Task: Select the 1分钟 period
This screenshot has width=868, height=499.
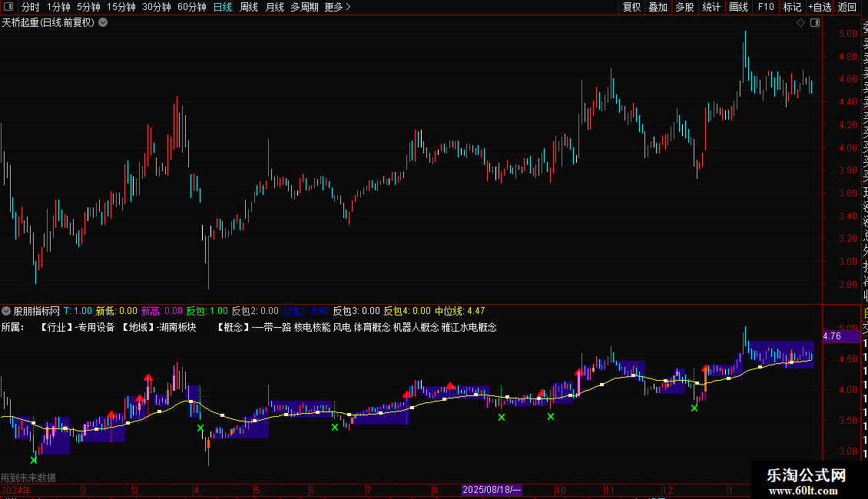Action: (58, 7)
